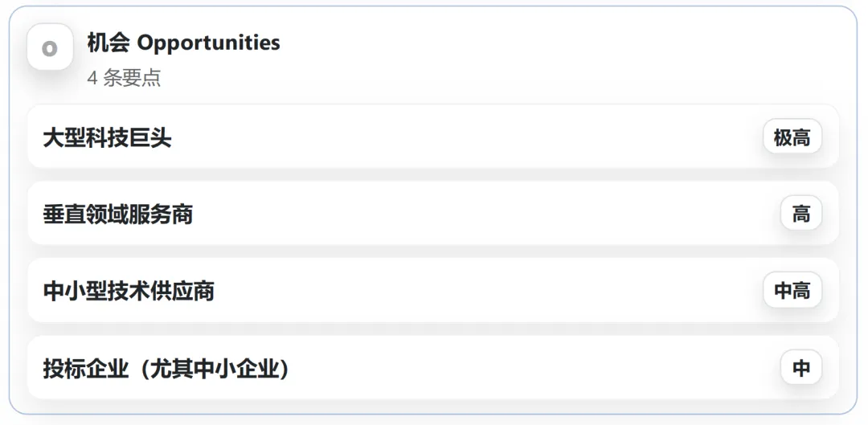Select the 大型科技巨头 item title
The image size is (868, 425).
coord(107,137)
